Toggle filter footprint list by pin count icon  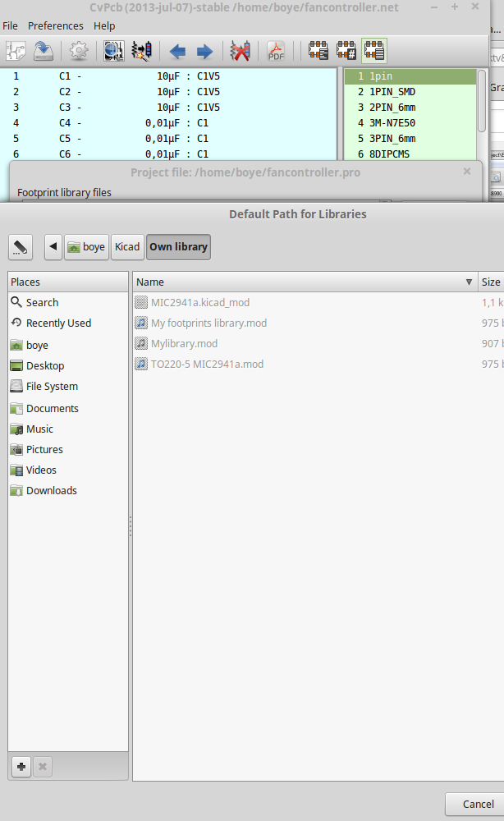click(346, 51)
